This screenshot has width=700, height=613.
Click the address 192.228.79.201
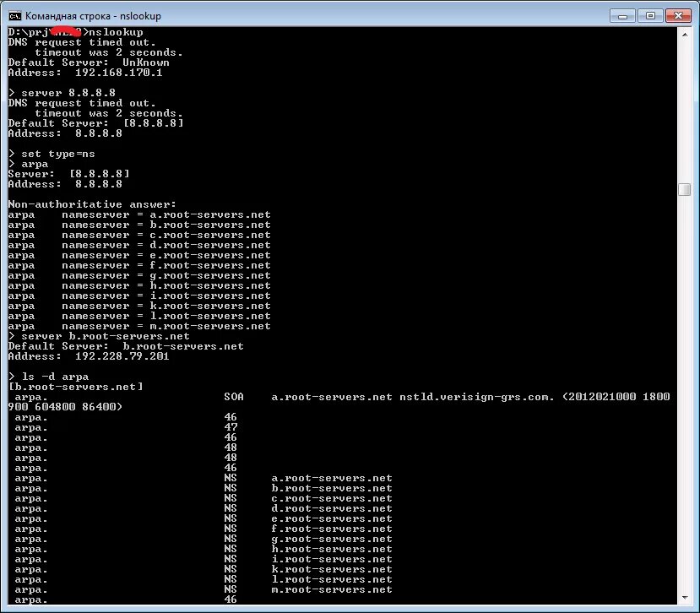pyautogui.click(x=122, y=356)
